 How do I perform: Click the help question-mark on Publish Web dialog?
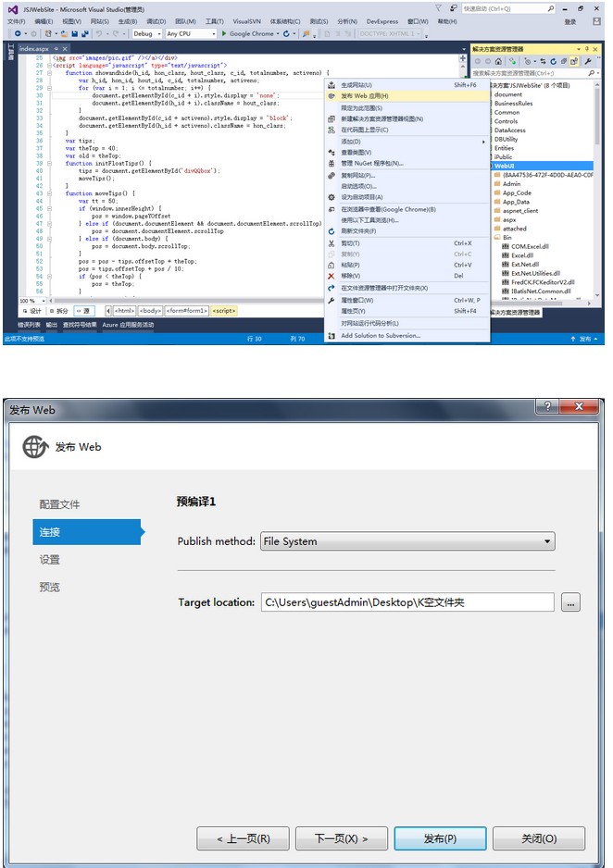(x=547, y=406)
